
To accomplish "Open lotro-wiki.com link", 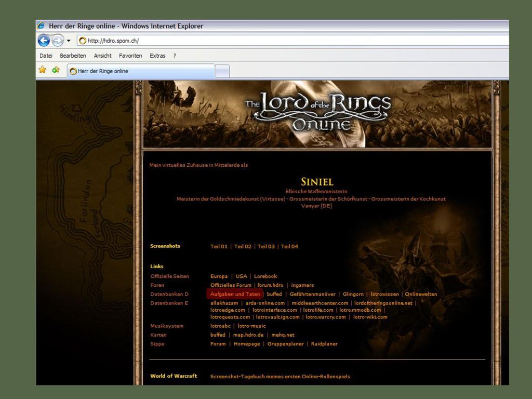I will [370, 317].
